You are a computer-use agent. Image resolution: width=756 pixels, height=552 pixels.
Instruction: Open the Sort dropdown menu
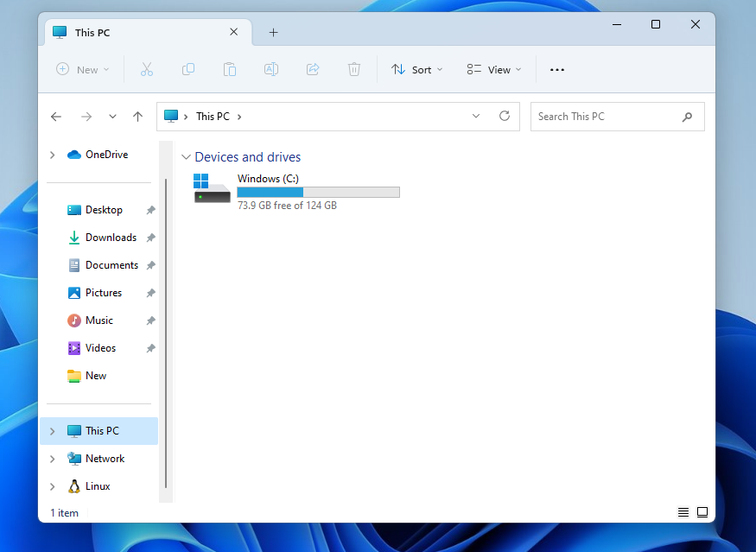pyautogui.click(x=417, y=69)
